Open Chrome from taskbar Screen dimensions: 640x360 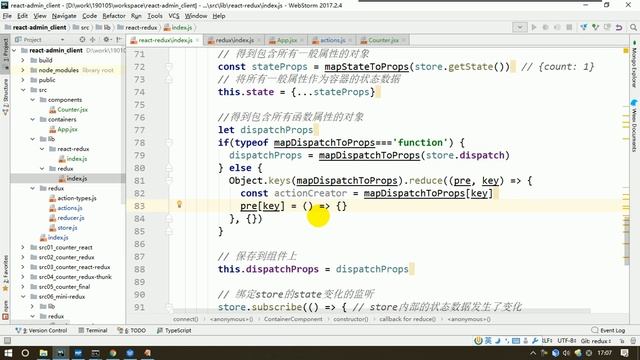coord(113,353)
